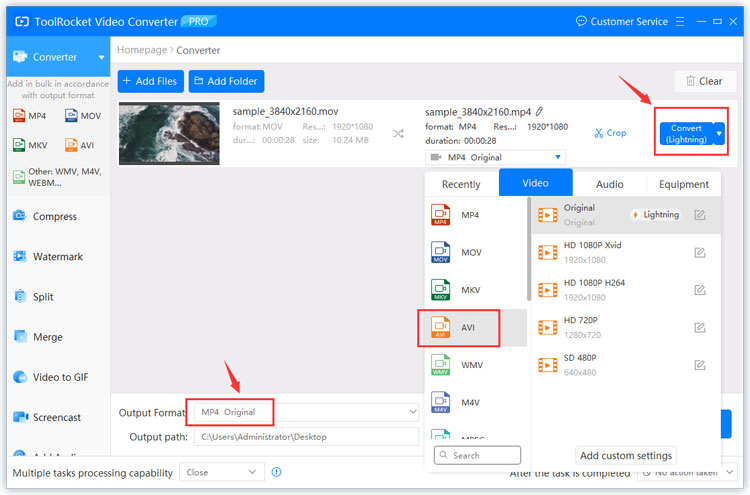Edit settings for HD 1080P H264 preset
This screenshot has width=750, height=495.
click(x=700, y=290)
